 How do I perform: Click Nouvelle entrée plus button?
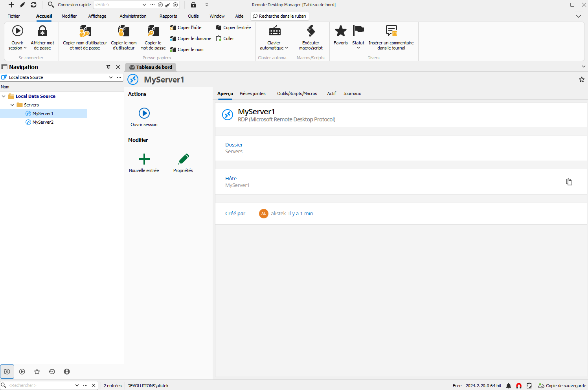point(144,163)
